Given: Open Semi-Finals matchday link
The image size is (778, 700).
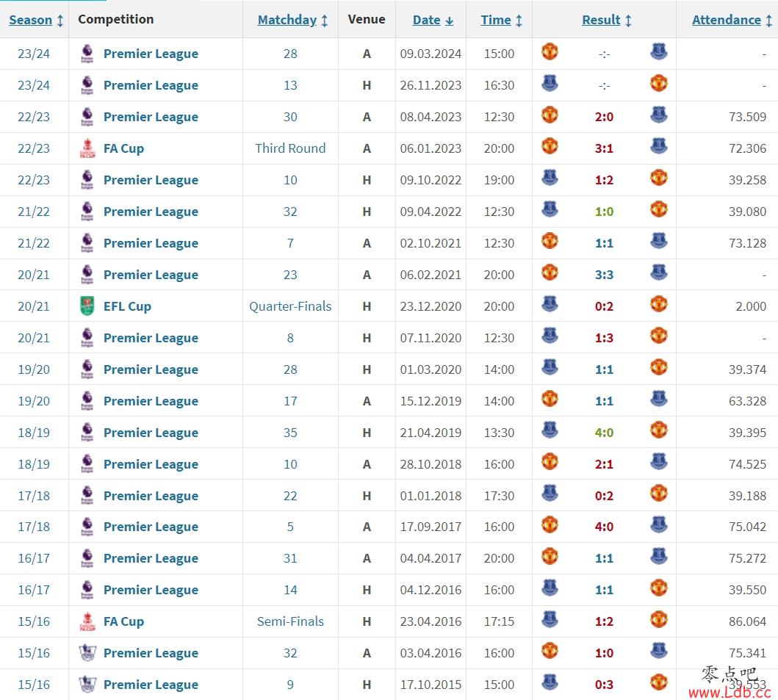Looking at the screenshot, I should [290, 621].
